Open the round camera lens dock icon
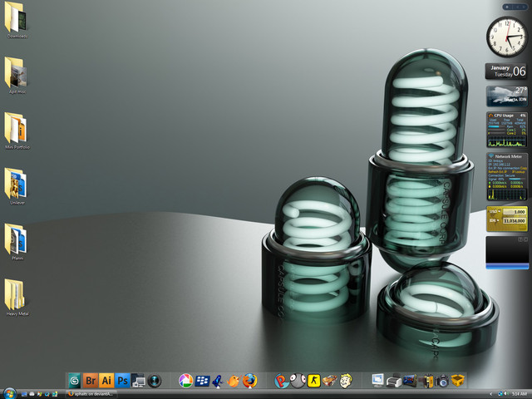 [155, 381]
